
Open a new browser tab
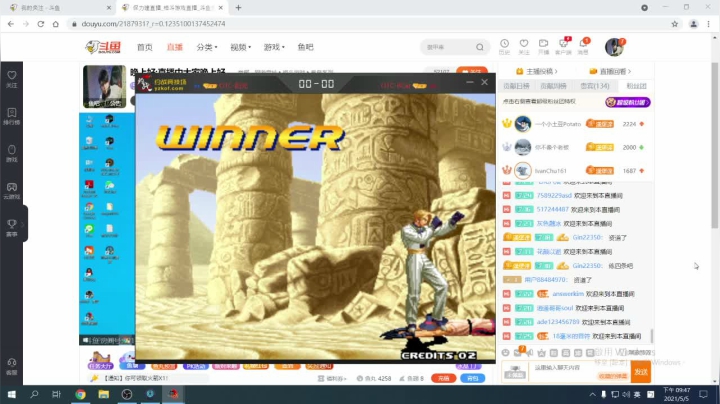pyautogui.click(x=238, y=8)
